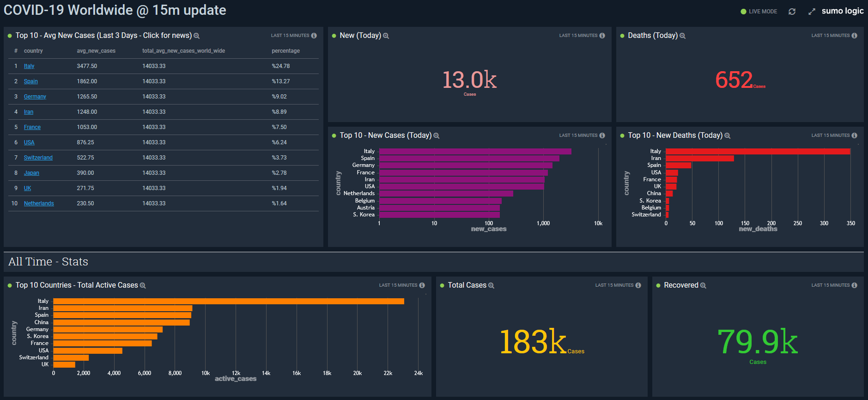This screenshot has width=868, height=400.
Task: Open info icon on Recovered panel
Action: click(855, 285)
